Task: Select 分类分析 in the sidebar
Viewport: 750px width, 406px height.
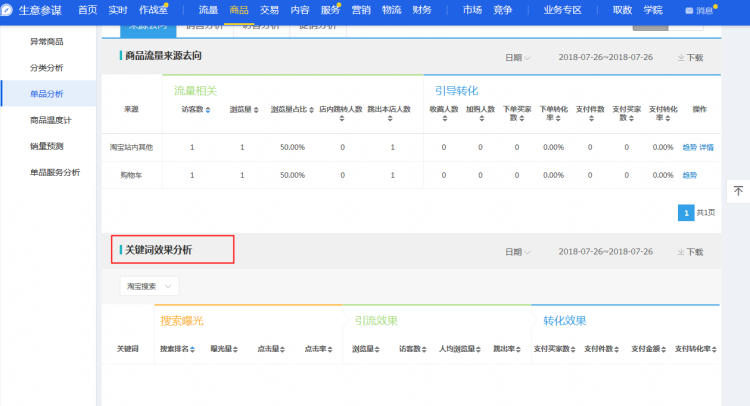Action: pyautogui.click(x=47, y=68)
